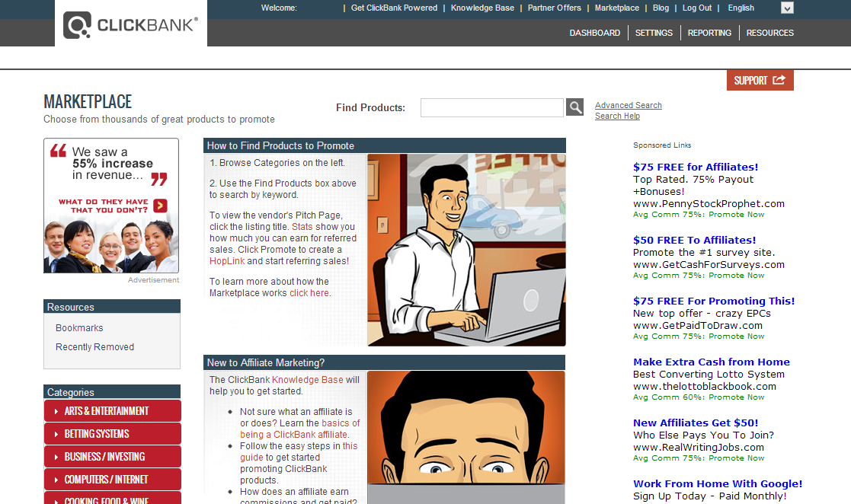The height and width of the screenshot is (504, 851).
Task: Click Promote Now under GetCashForSurveys ad
Action: pyautogui.click(x=736, y=275)
